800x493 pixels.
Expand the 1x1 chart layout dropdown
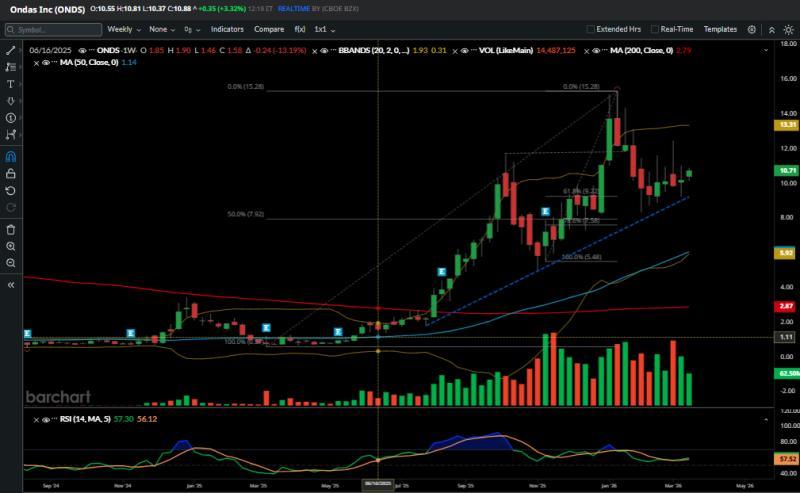pos(324,30)
